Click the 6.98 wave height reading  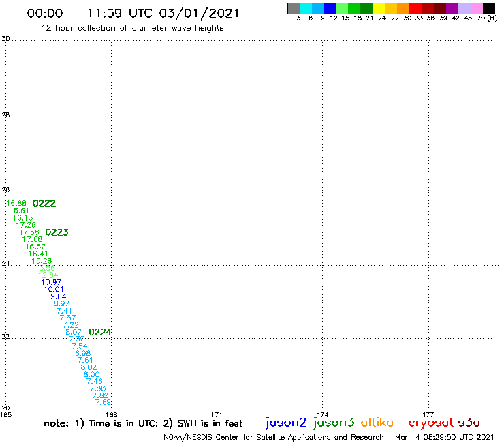pos(83,353)
